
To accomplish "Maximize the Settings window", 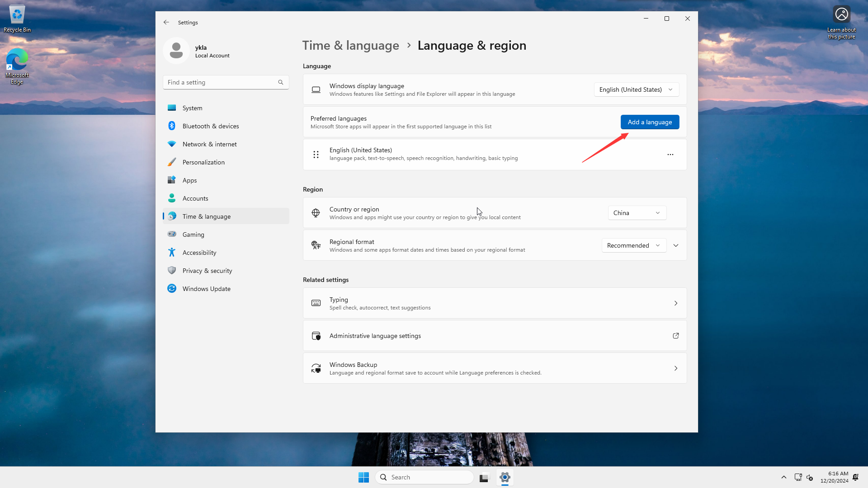I will 667,19.
